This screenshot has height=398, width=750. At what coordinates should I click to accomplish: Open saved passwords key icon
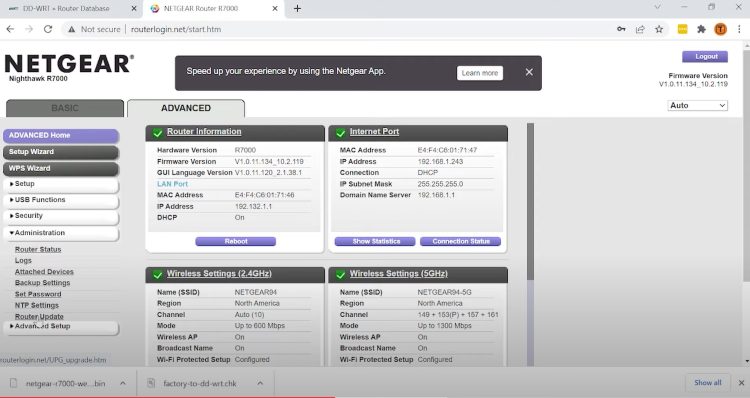click(x=621, y=29)
